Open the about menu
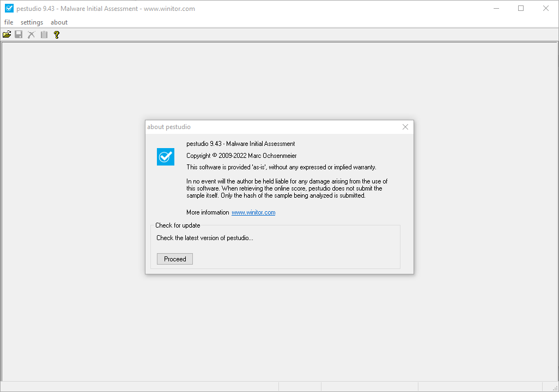The width and height of the screenshot is (559, 392). 59,22
